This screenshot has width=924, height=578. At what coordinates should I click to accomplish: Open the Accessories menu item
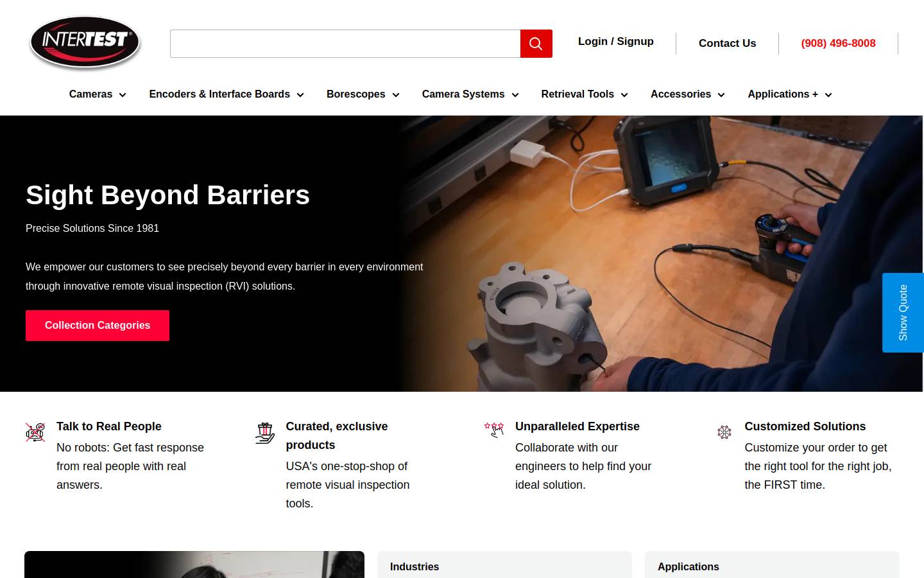click(681, 94)
